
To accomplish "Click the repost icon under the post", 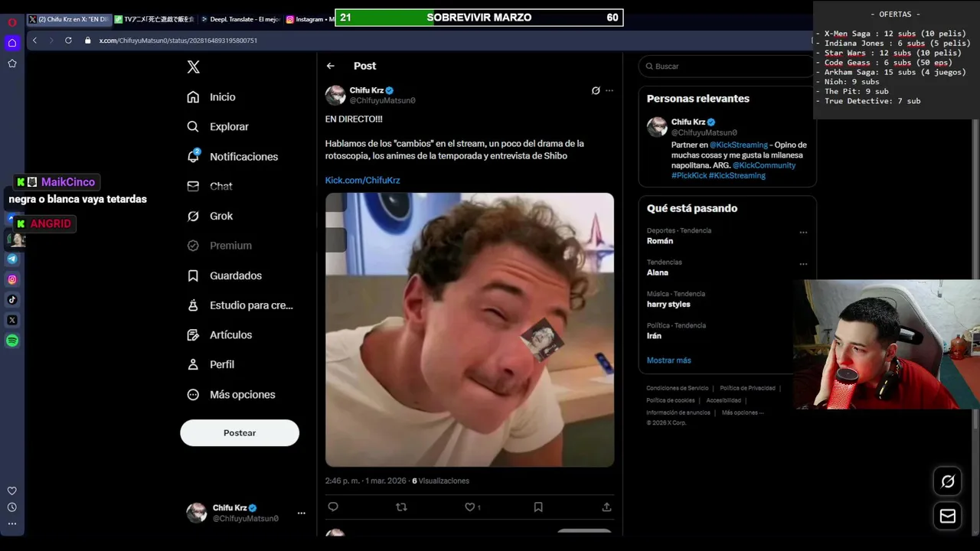I will click(401, 507).
